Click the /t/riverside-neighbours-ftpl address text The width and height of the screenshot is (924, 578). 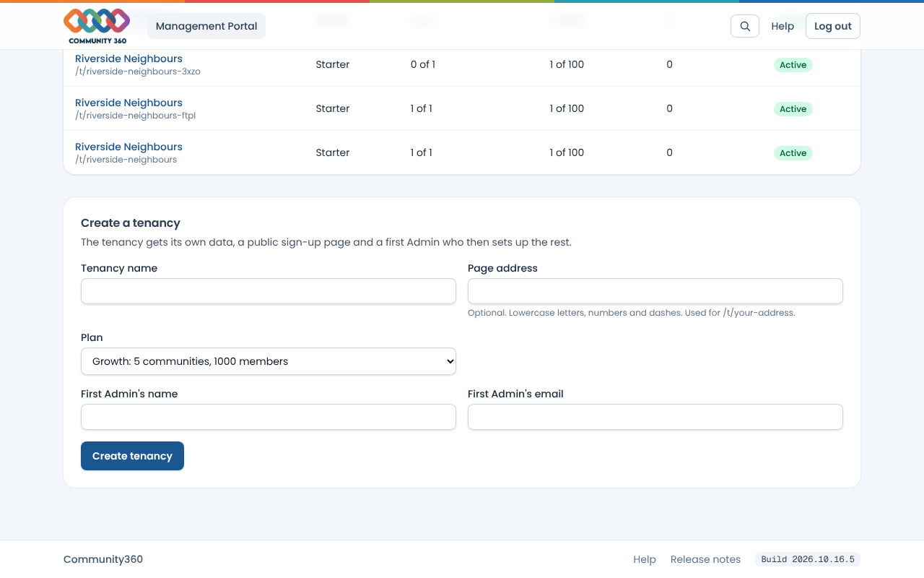136,116
